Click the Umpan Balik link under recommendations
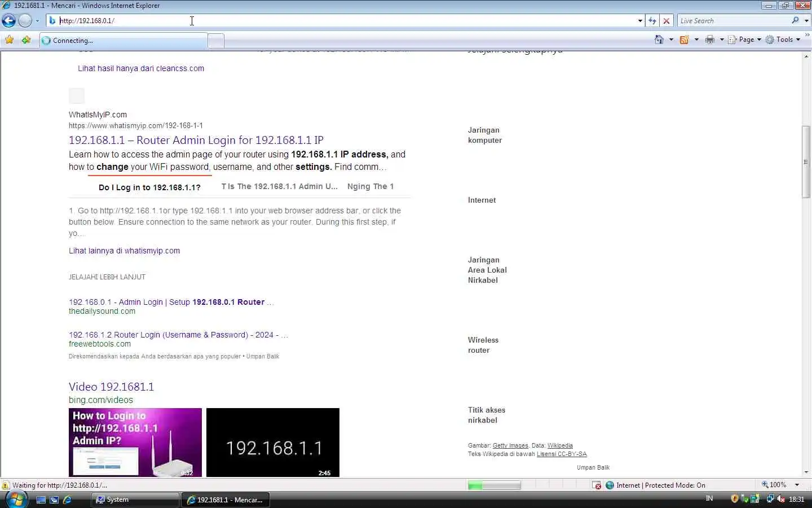Viewport: 812px width, 508px height. click(x=263, y=356)
